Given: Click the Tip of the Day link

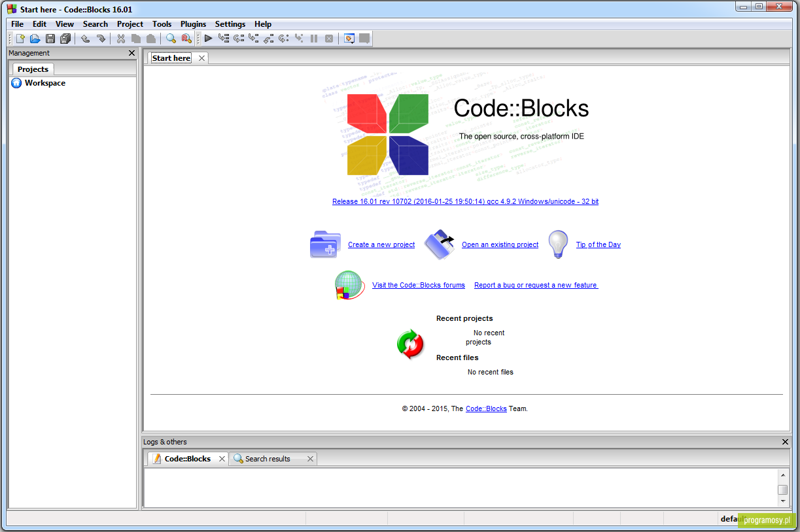Looking at the screenshot, I should (599, 244).
